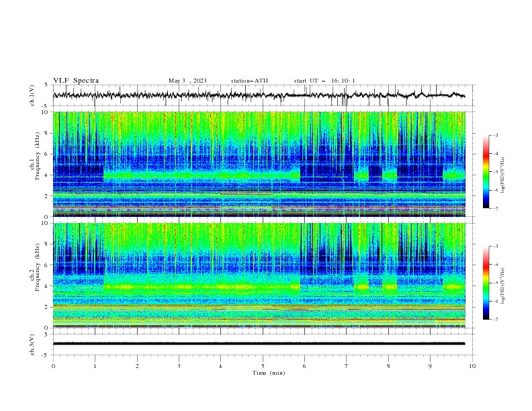Click the ch.2 Frequency (kHz) axis label

click(x=35, y=267)
